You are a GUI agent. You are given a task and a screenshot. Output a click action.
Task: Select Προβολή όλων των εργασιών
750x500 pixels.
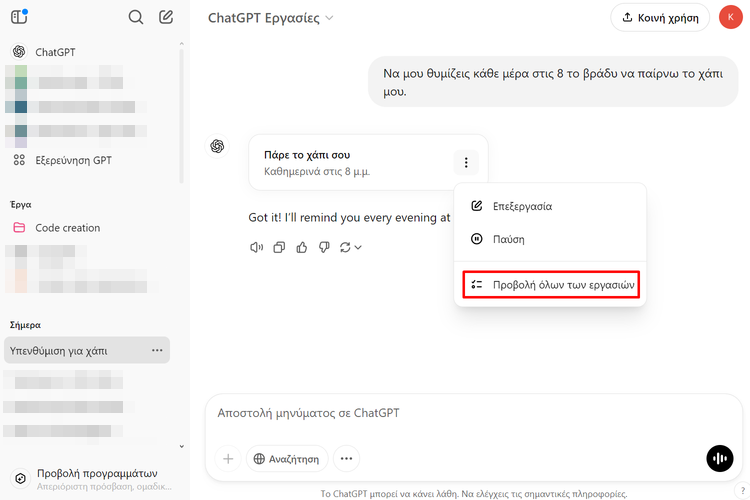click(x=551, y=285)
